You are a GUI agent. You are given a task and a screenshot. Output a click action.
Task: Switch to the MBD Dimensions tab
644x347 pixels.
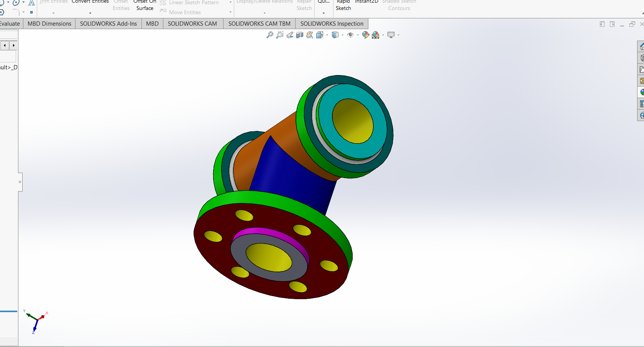[49, 24]
